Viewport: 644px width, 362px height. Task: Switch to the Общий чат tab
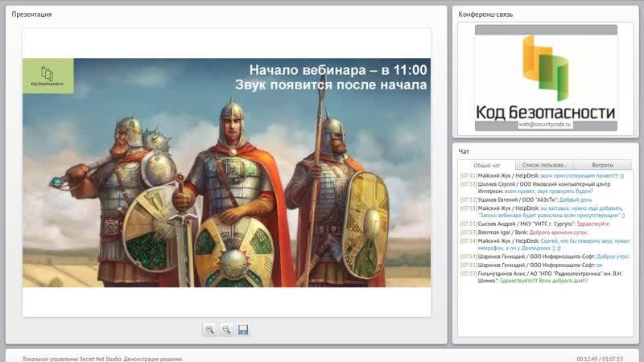(487, 165)
